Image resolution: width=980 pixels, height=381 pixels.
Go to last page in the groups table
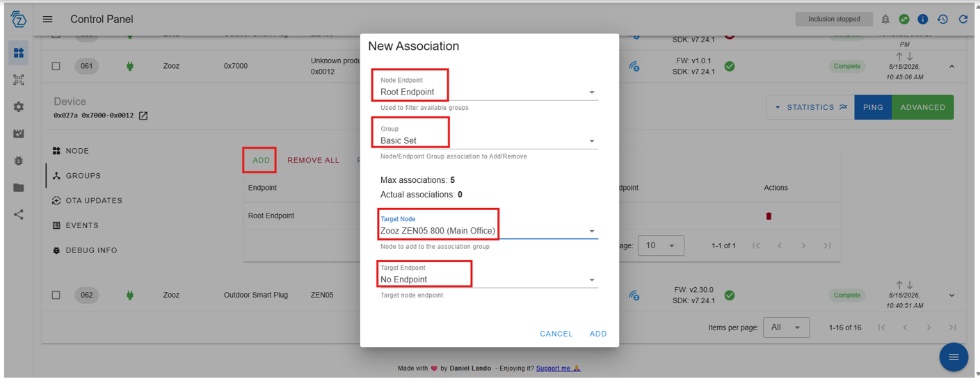[827, 245]
